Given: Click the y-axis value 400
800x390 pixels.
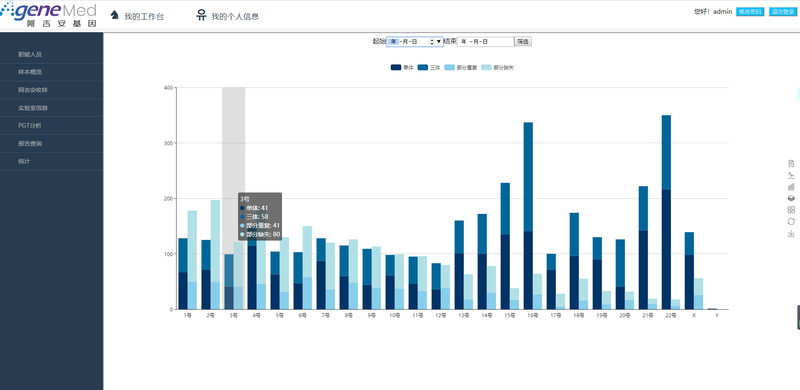Looking at the screenshot, I should (168, 88).
